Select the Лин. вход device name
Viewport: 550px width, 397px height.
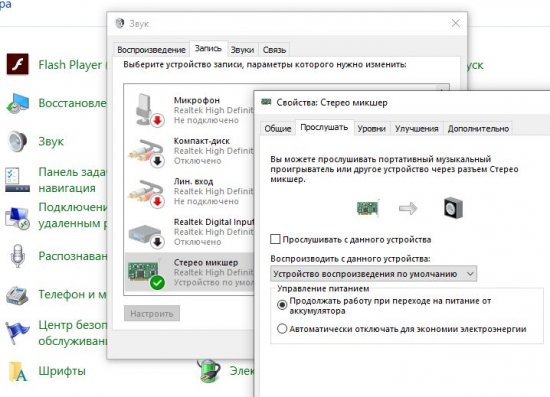(x=193, y=181)
